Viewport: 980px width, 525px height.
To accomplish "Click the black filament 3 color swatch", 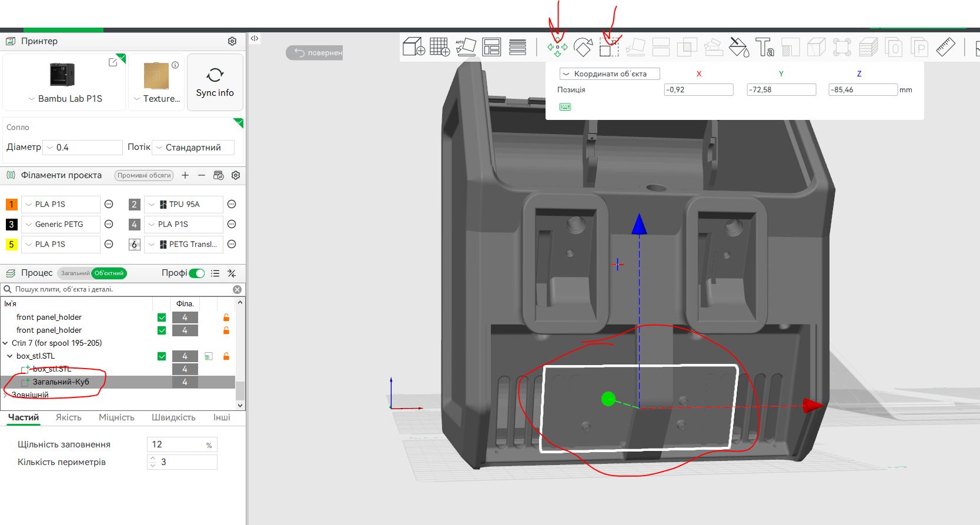I will point(11,225).
